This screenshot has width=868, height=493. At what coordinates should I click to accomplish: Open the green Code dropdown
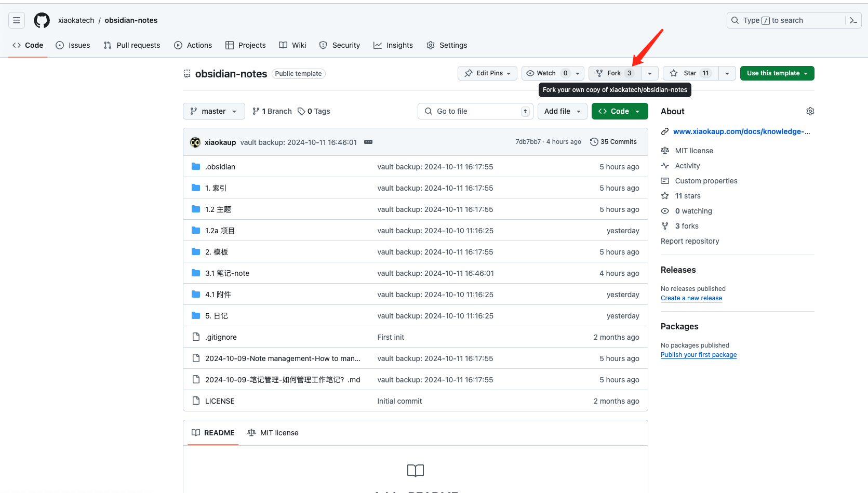point(620,111)
